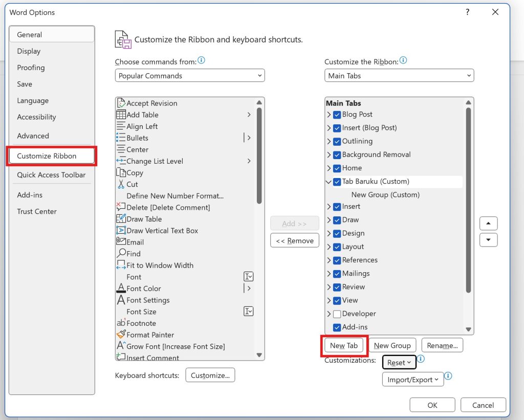This screenshot has width=524, height=420.
Task: Select the Cut scissors icon
Action: (121, 184)
